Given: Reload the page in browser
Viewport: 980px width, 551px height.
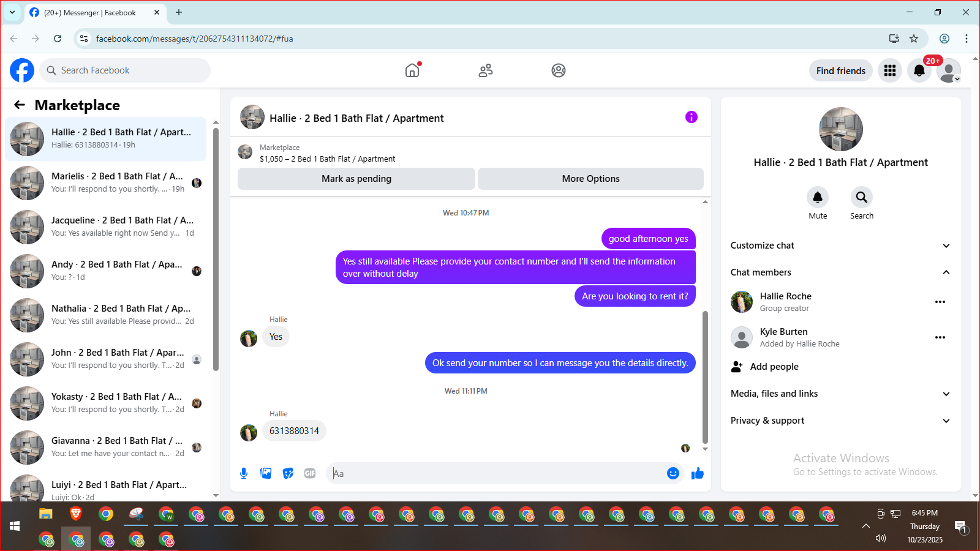Looking at the screenshot, I should tap(58, 39).
